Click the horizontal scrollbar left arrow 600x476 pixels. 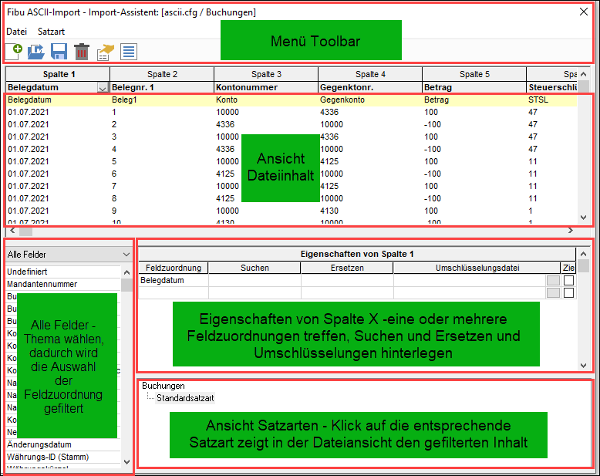click(12, 231)
